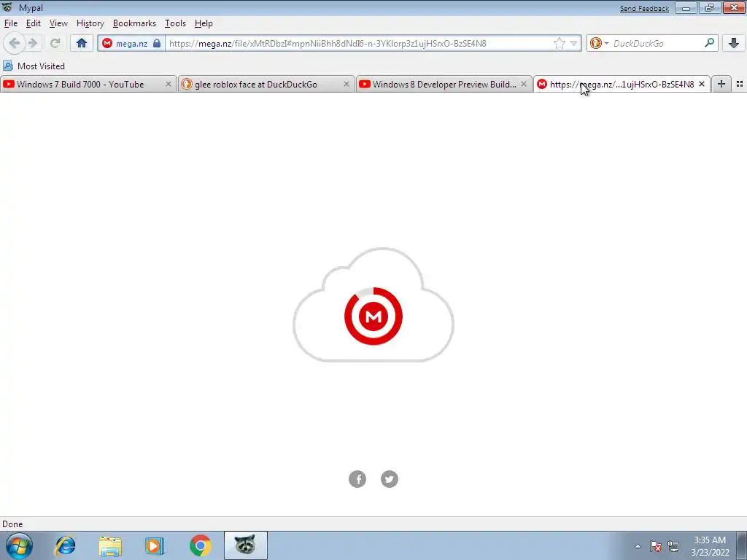Minimize the Mypal window
Screen dimensions: 747x560
pyautogui.click(x=686, y=7)
